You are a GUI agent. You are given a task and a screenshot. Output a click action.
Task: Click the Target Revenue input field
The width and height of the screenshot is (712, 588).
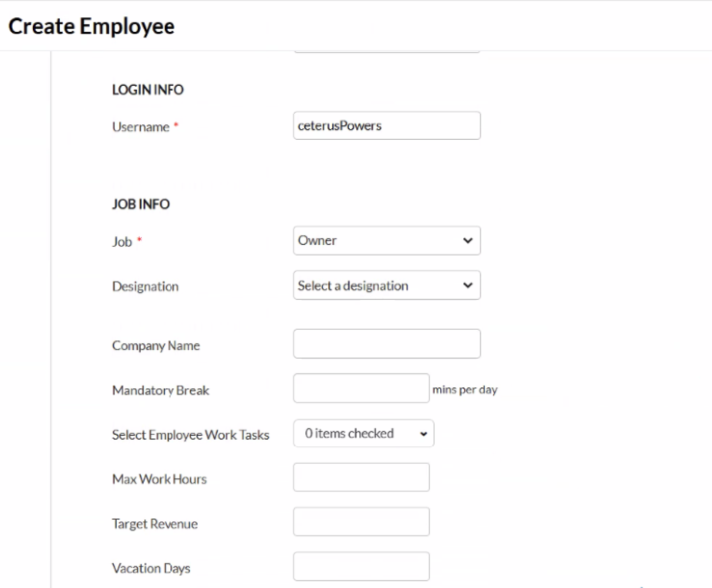tap(361, 521)
